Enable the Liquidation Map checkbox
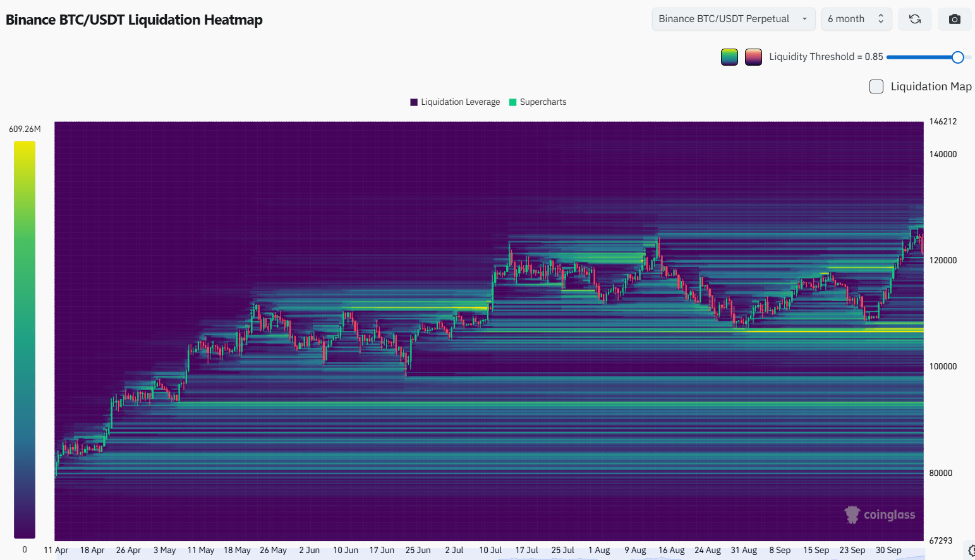The height and width of the screenshot is (560, 975). pos(876,86)
